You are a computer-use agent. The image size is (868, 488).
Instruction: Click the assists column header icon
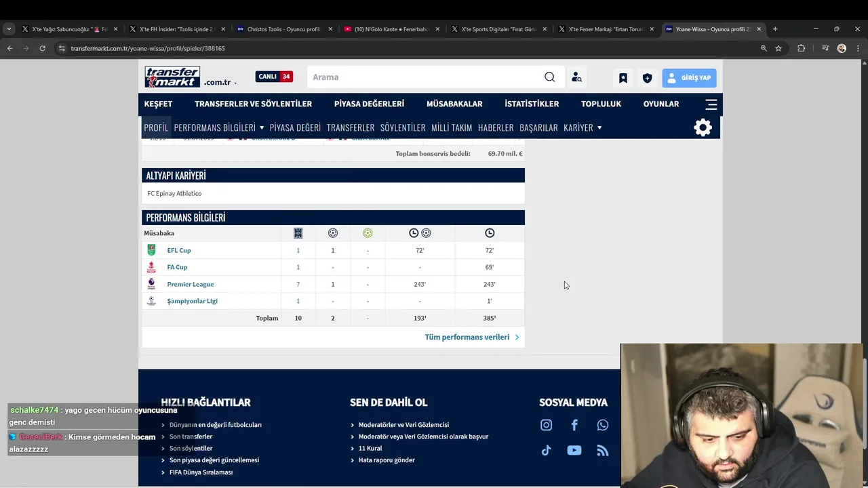click(368, 233)
